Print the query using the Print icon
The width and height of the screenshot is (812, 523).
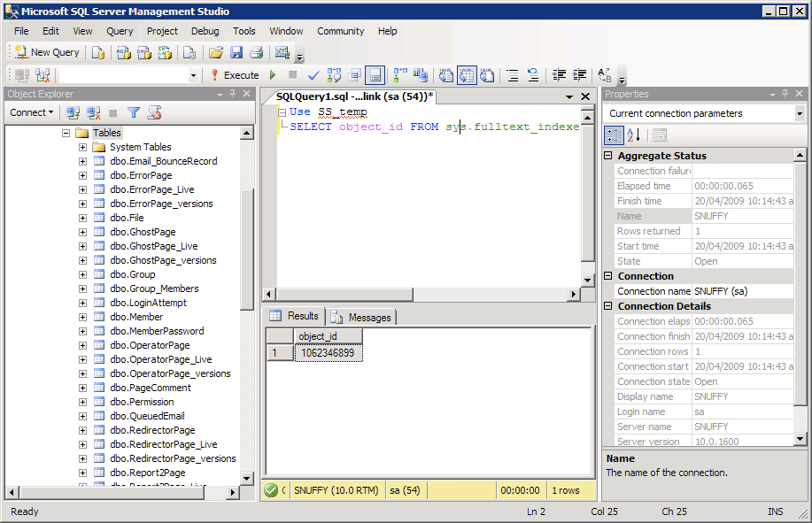(255, 52)
